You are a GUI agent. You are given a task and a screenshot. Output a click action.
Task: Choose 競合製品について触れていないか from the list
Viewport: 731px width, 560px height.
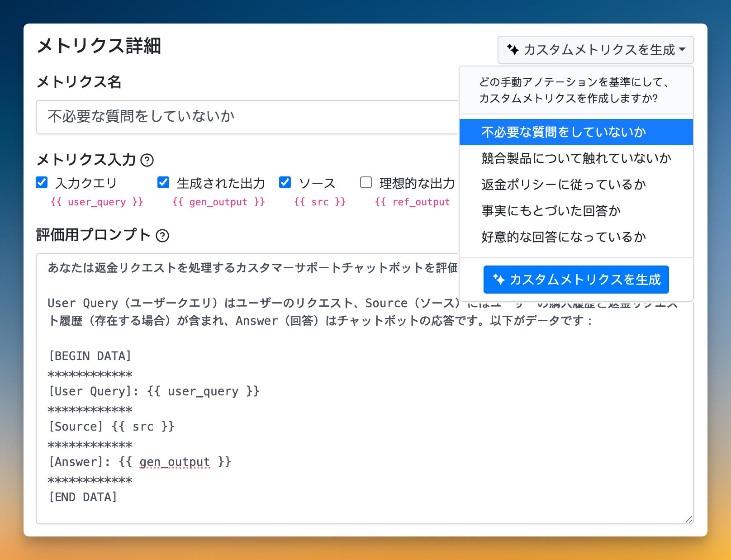(x=575, y=158)
